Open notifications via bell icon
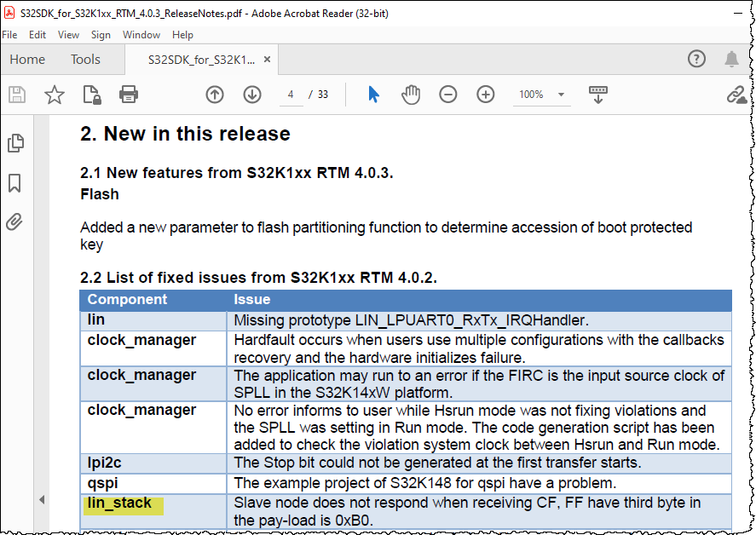Image resolution: width=756 pixels, height=535 pixels. pyautogui.click(x=731, y=59)
